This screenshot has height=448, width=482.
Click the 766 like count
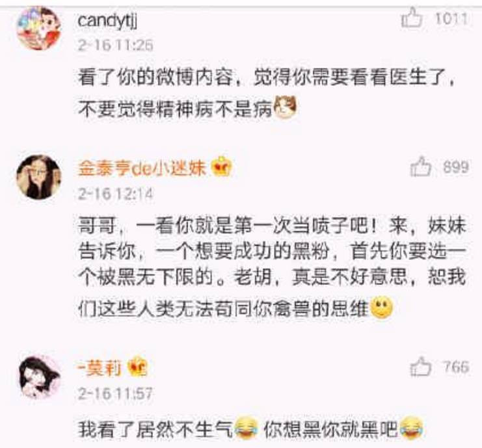tap(456, 367)
